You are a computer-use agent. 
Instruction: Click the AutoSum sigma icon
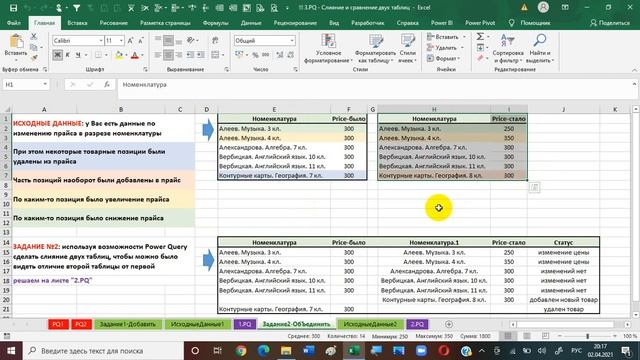point(480,37)
